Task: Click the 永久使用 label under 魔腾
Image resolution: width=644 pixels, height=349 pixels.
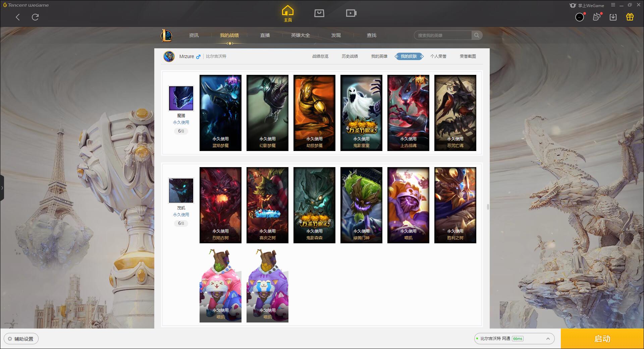Action: coord(181,122)
